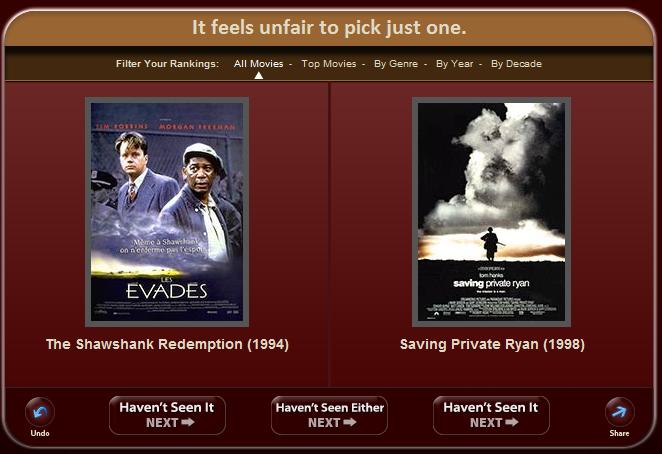Filter rankings by Top Movies

(329, 64)
